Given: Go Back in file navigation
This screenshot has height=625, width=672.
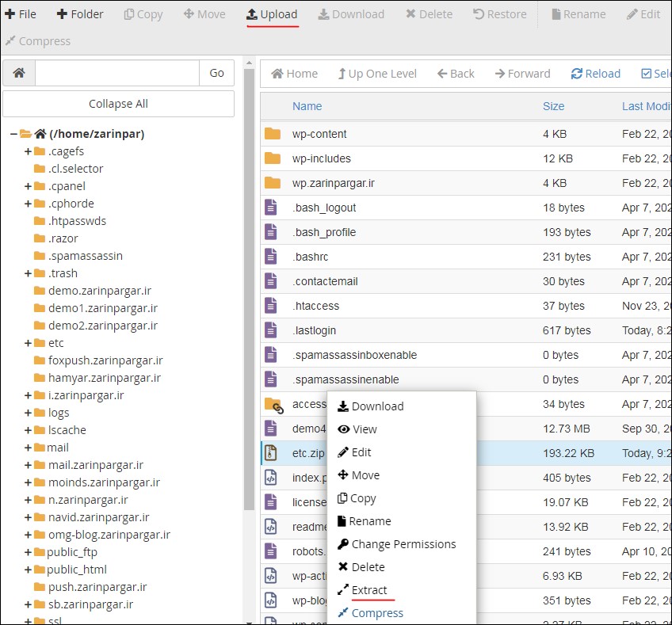Looking at the screenshot, I should pos(456,74).
